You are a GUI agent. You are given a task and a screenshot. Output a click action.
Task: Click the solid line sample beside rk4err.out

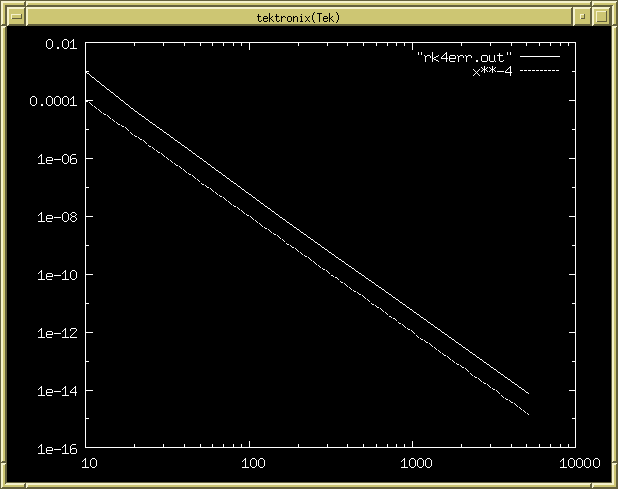pyautogui.click(x=539, y=57)
